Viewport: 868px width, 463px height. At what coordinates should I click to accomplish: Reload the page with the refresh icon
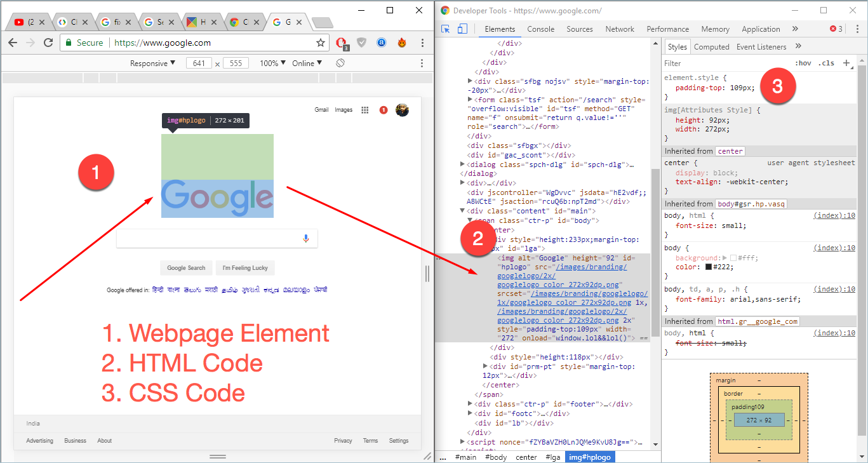[x=48, y=43]
